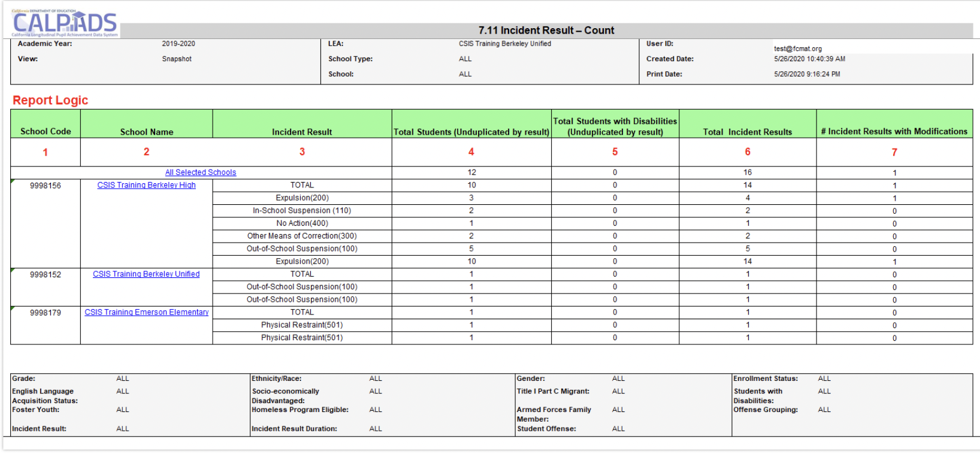Click school code 9998156
This screenshot has height=454, width=980.
point(46,186)
